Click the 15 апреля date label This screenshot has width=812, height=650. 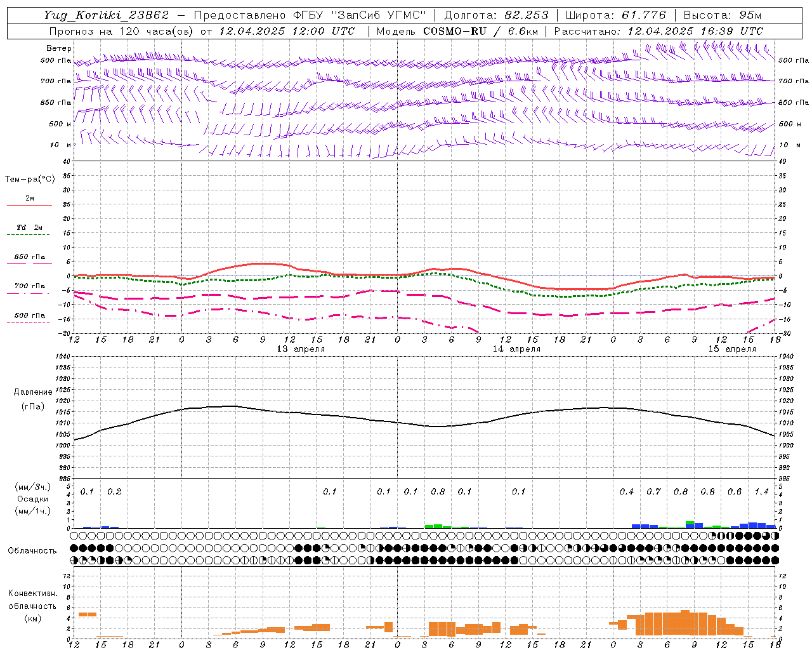(732, 349)
